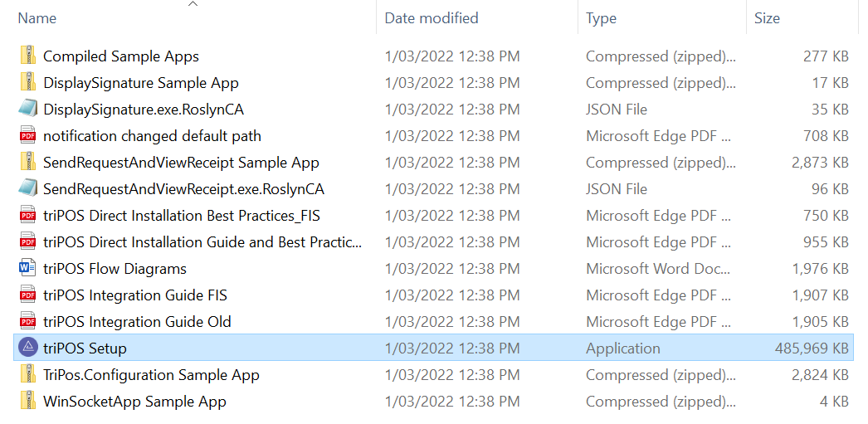Image resolution: width=868 pixels, height=424 pixels.
Task: Select the file name triPOS Flow Diagrams
Action: (115, 269)
